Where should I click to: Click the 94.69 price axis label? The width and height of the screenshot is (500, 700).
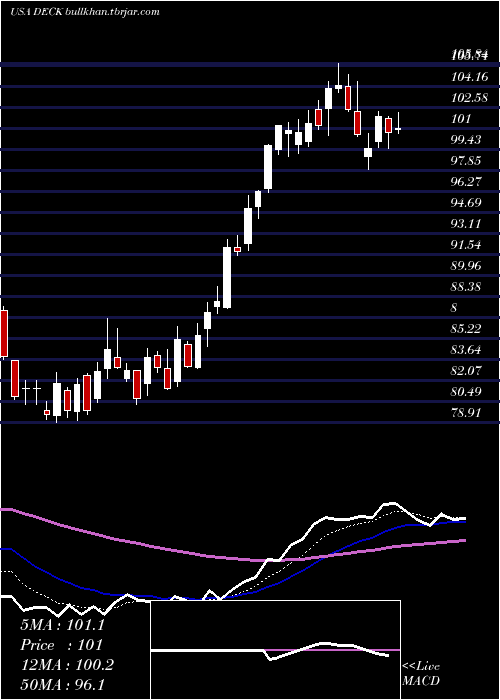pyautogui.click(x=466, y=203)
